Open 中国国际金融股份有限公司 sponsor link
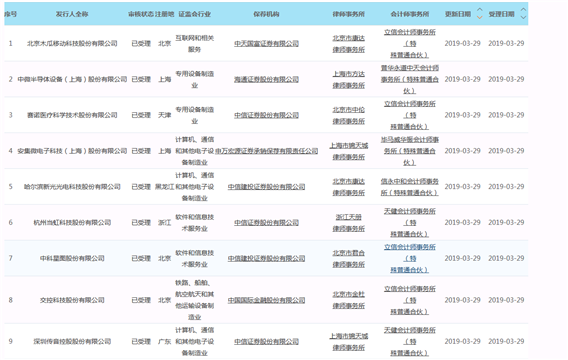Viewport: 568px width, 360px height. (x=266, y=300)
